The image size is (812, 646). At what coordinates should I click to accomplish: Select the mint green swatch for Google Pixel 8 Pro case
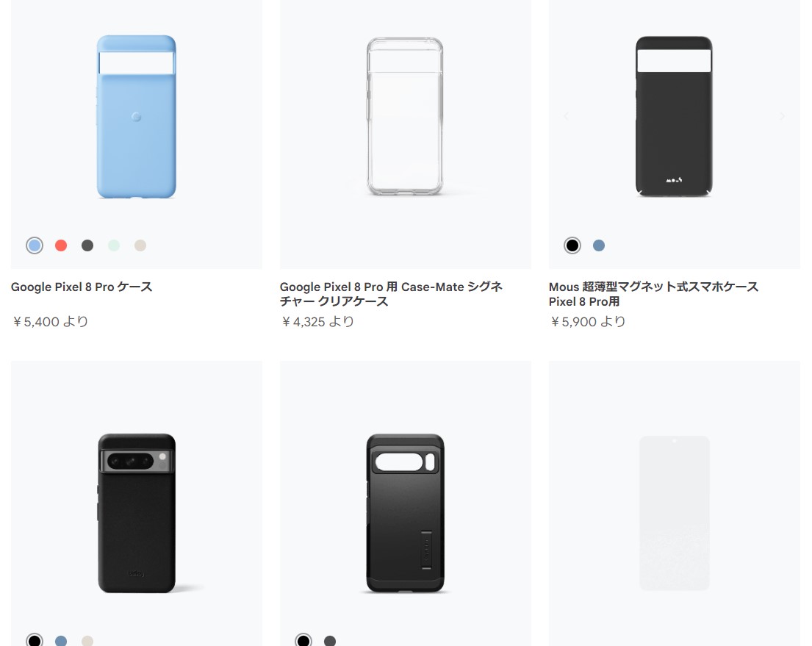click(x=114, y=245)
